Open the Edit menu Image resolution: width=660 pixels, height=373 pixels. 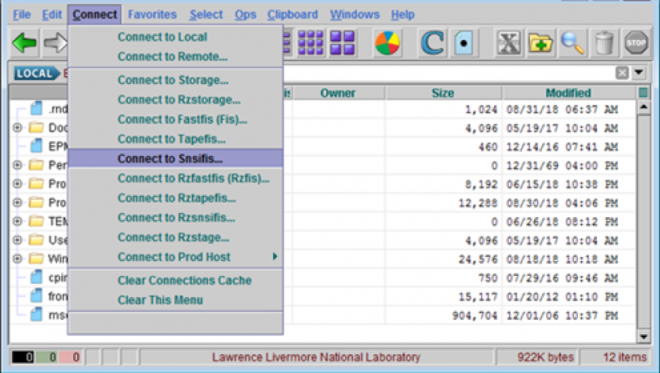[52, 14]
